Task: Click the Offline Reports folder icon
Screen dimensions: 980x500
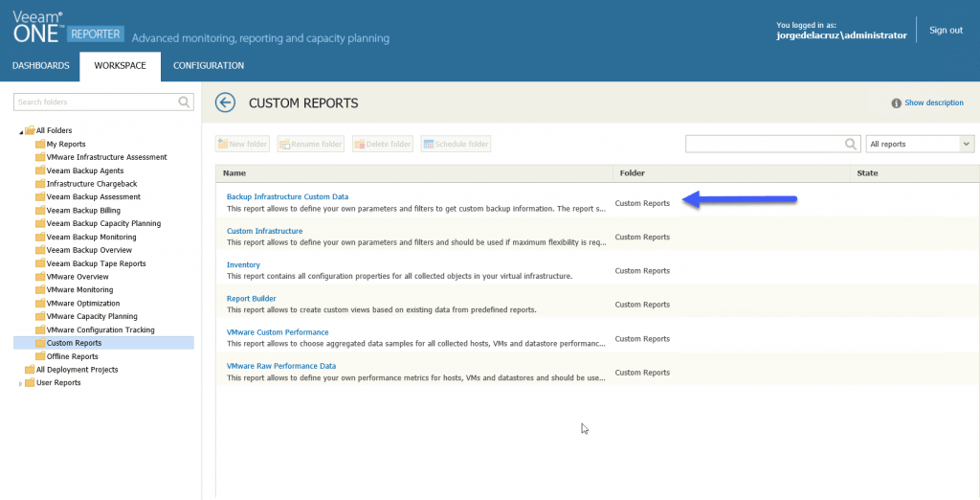Action: click(x=40, y=356)
